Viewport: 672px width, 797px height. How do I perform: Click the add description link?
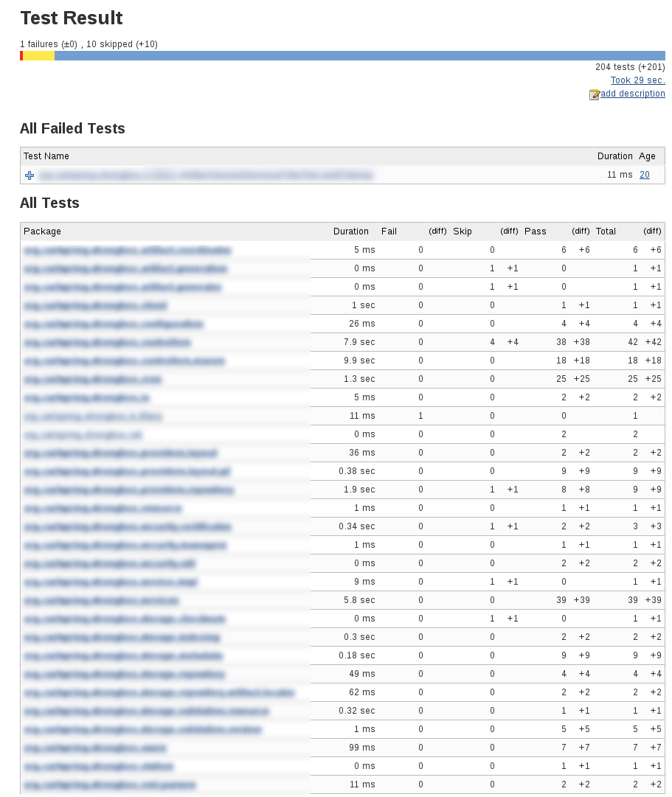633,94
